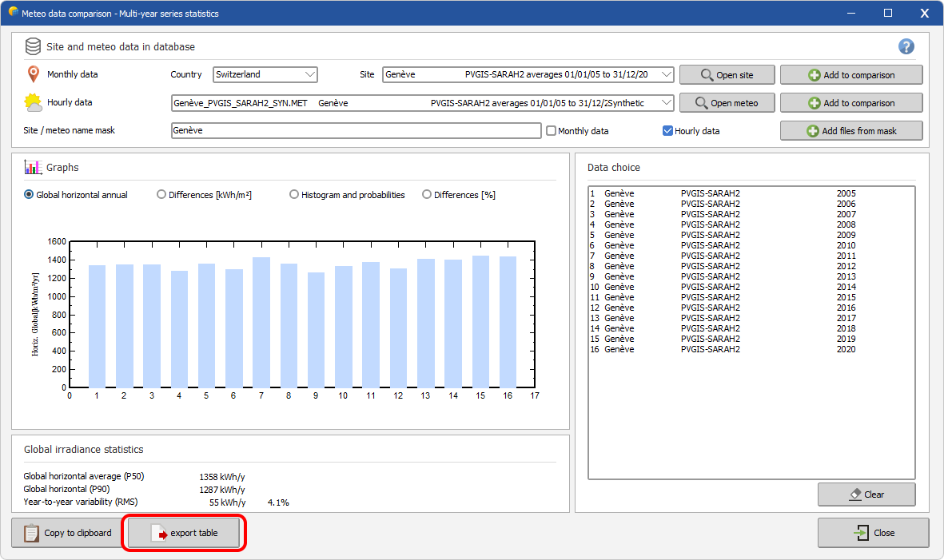The height and width of the screenshot is (560, 944).
Task: Select row 8 Genève 2012 in Data choice
Action: [751, 266]
